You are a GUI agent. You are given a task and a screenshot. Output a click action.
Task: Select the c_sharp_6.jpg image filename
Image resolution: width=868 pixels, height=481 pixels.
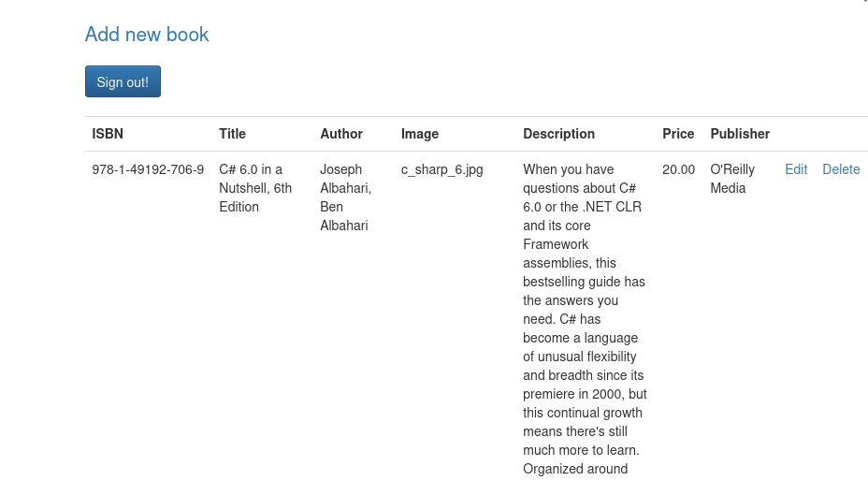click(x=441, y=169)
